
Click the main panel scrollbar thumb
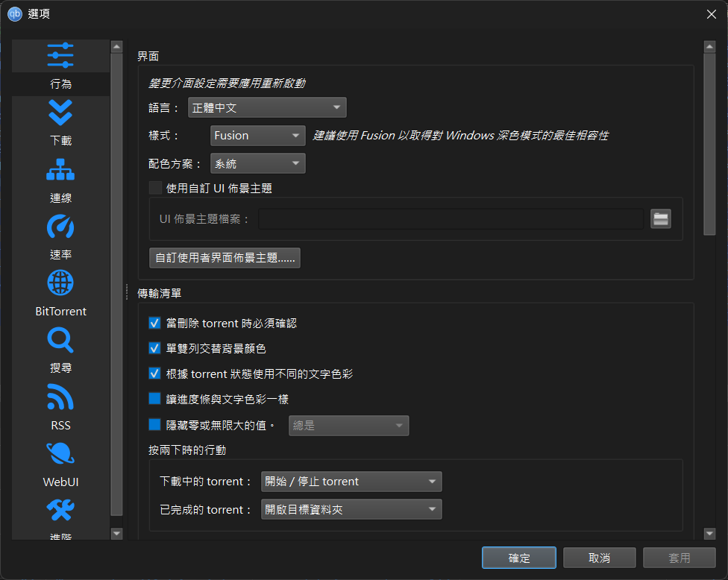709,145
